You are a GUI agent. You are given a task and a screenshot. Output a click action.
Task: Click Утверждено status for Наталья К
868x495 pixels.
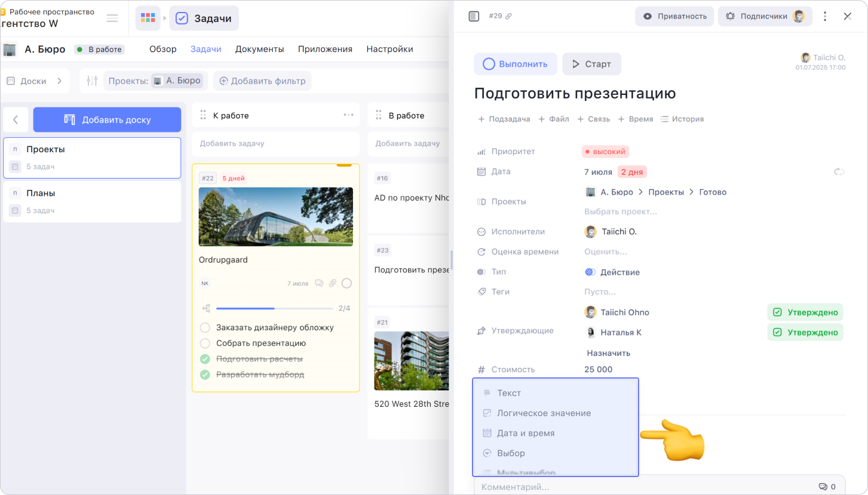point(805,332)
